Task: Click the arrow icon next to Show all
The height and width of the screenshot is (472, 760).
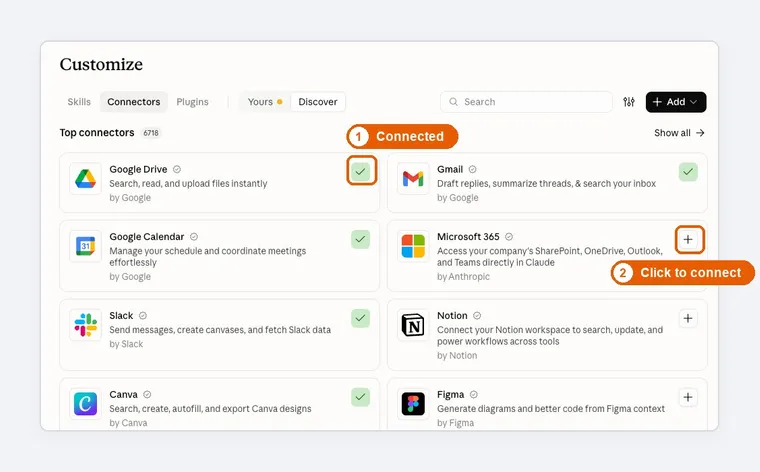Action: [700, 133]
